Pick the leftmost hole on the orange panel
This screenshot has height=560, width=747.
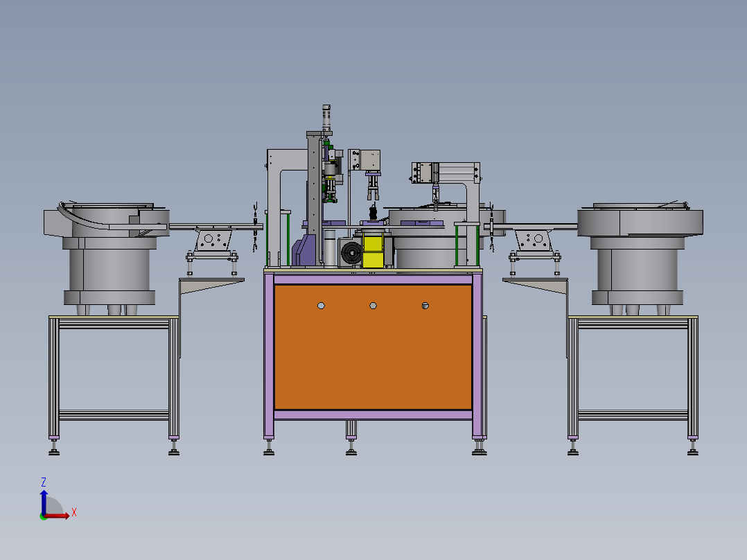click(x=321, y=306)
